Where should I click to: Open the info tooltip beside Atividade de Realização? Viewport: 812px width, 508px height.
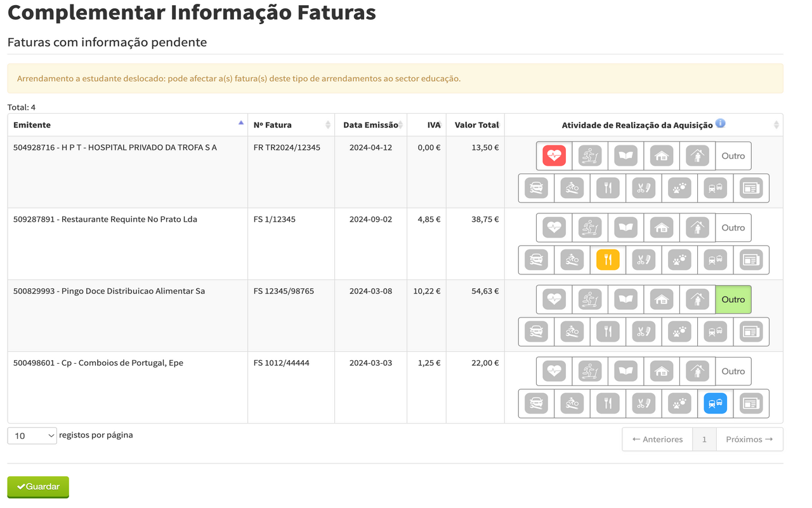pyautogui.click(x=720, y=124)
